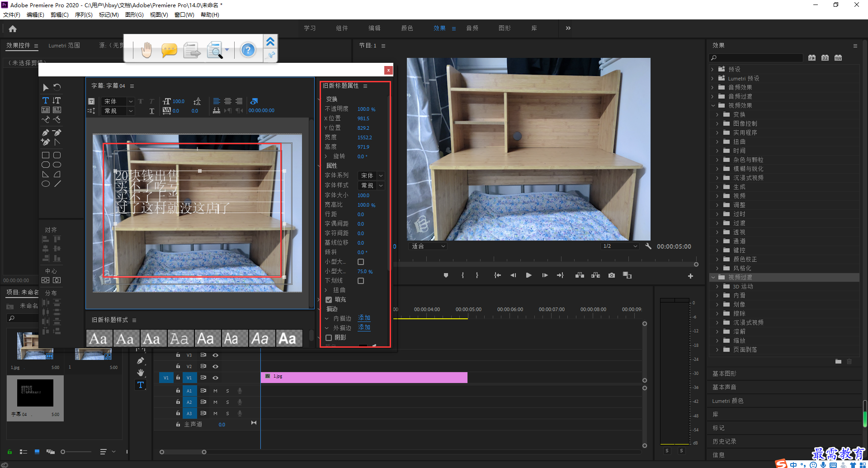Image resolution: width=868 pixels, height=468 pixels.
Task: Uncheck the 填充 fill checkbox
Action: point(329,300)
